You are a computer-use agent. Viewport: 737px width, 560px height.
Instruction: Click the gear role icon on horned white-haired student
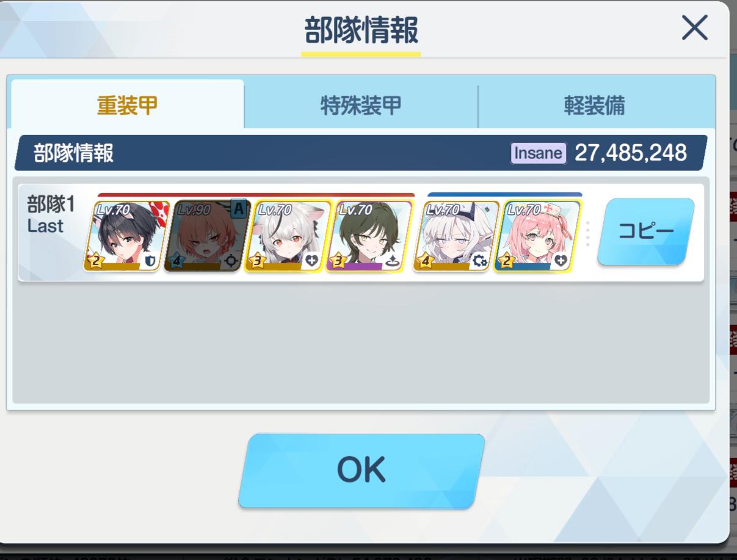[x=480, y=261]
